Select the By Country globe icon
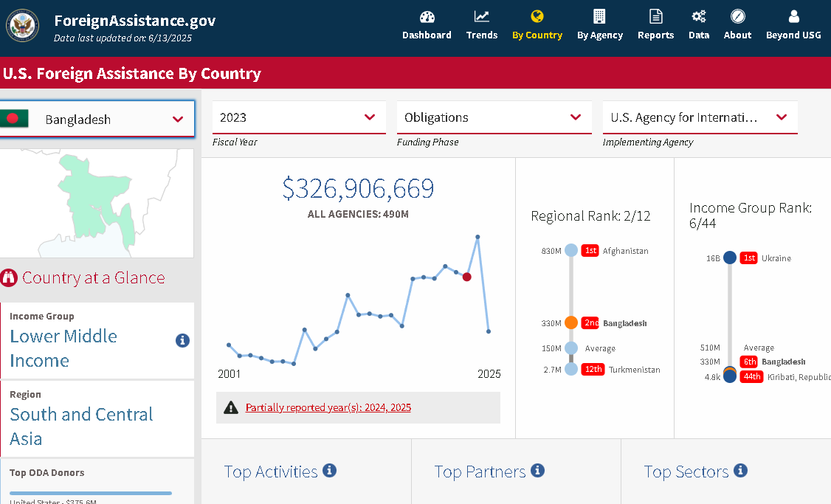Image resolution: width=831 pixels, height=504 pixels. [537, 16]
